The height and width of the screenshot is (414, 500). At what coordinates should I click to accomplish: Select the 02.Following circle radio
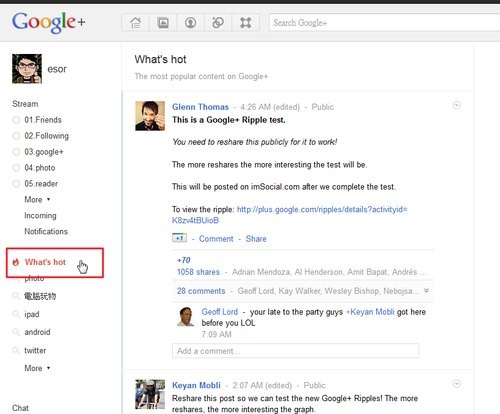click(16, 136)
